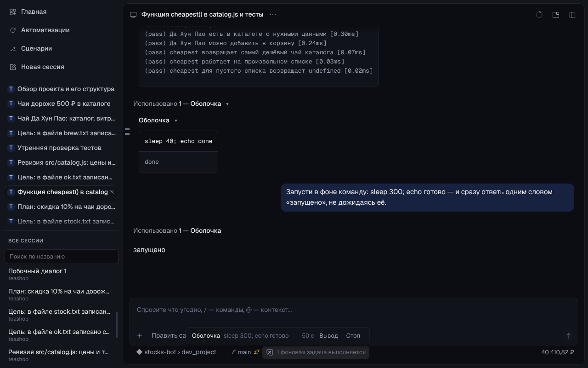Collapse the first Использовано 1 — Оболочка summary
Viewport: 588px width, 368px height.
tap(181, 103)
